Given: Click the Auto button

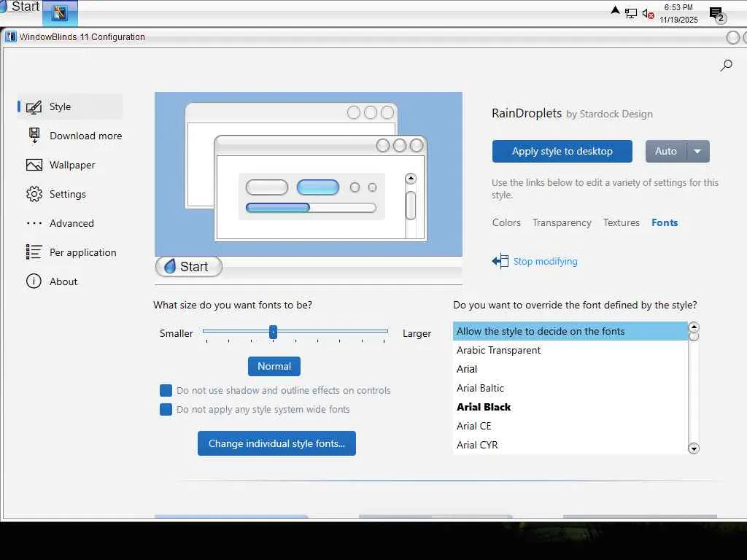Looking at the screenshot, I should click(665, 152).
